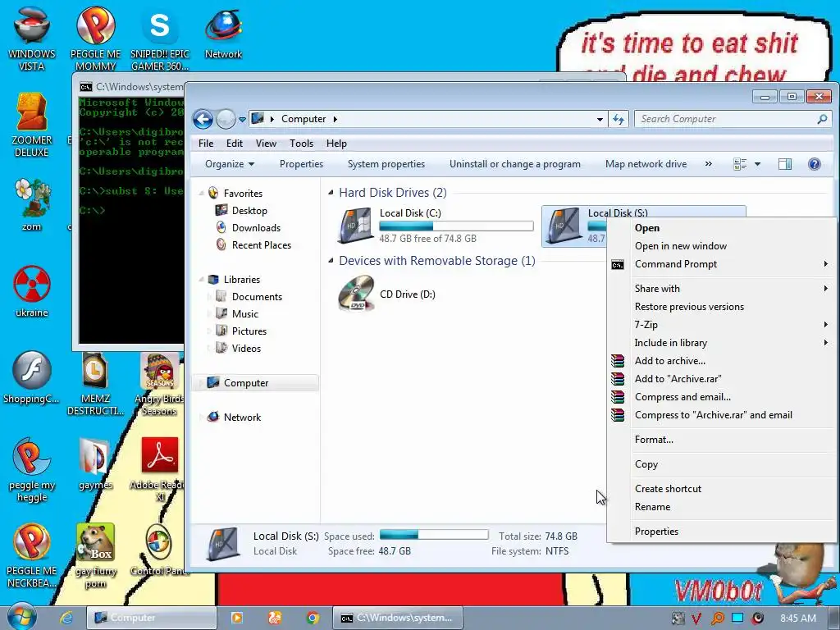Expand Command Prompt submenu in context menu
The height and width of the screenshot is (630, 840).
[722, 264]
